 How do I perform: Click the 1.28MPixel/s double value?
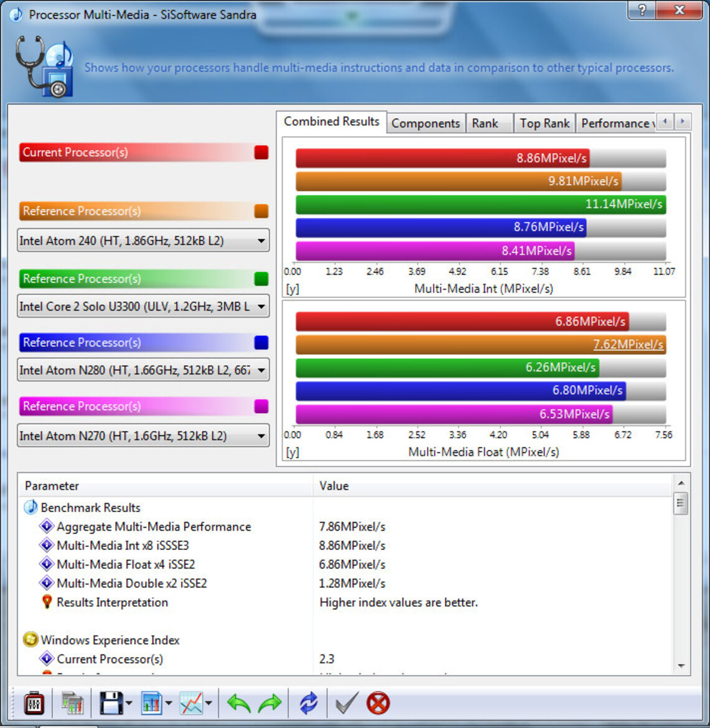click(352, 583)
